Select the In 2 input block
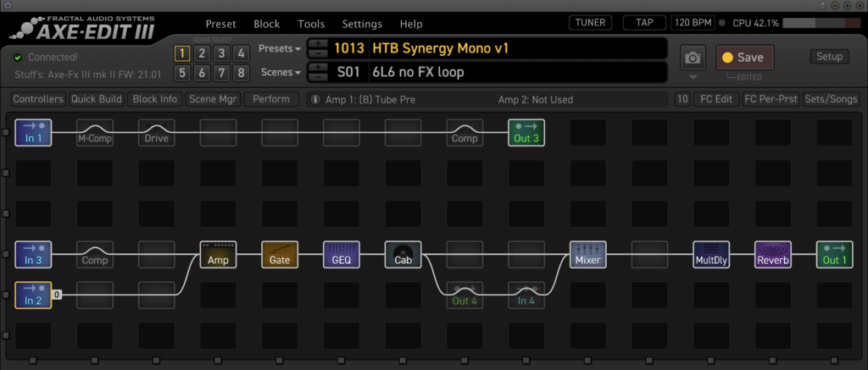868x370 pixels. tap(33, 295)
